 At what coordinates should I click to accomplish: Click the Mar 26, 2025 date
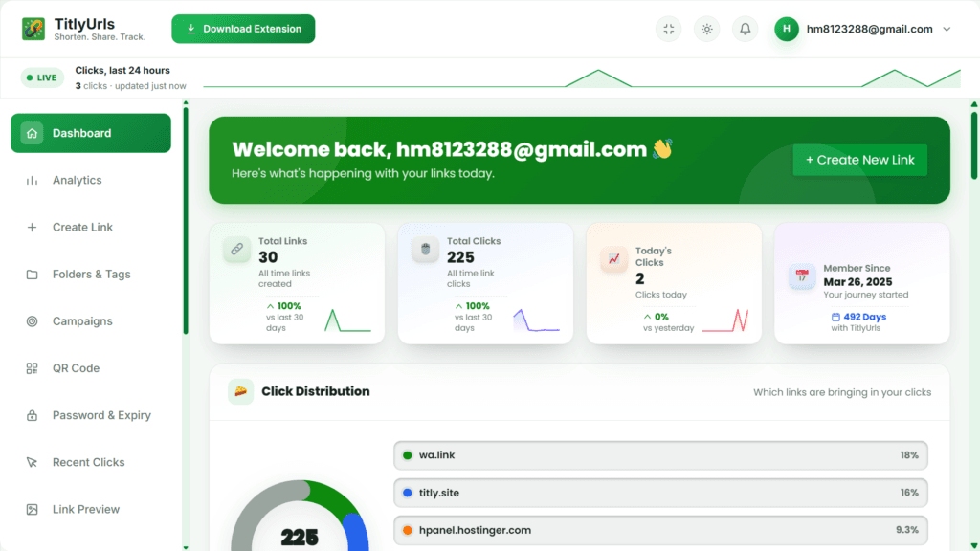[x=857, y=282]
